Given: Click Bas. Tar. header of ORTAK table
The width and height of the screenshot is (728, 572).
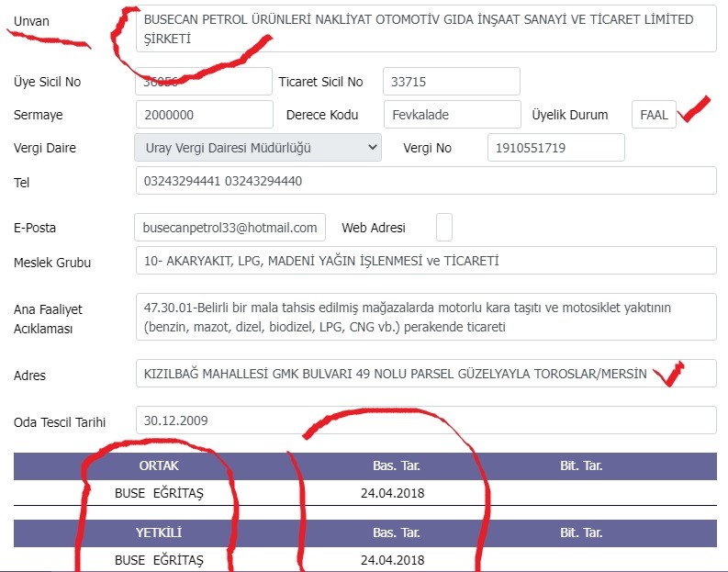Looking at the screenshot, I should tap(396, 465).
